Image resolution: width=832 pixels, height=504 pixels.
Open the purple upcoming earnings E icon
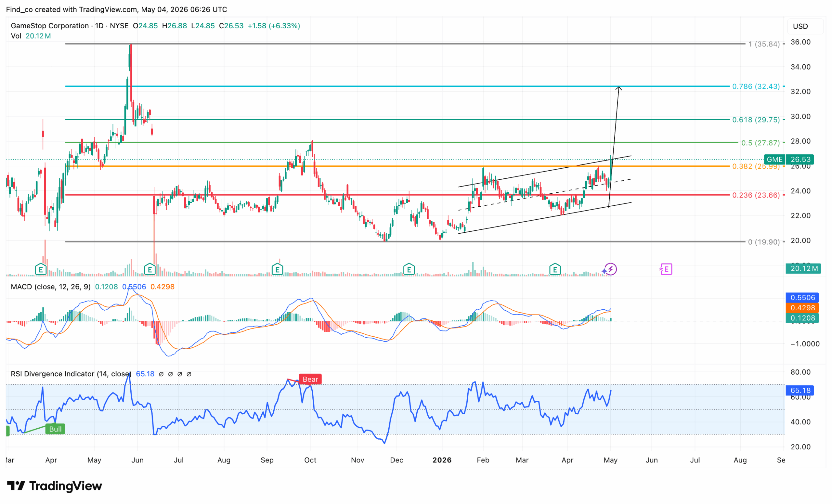click(x=666, y=269)
